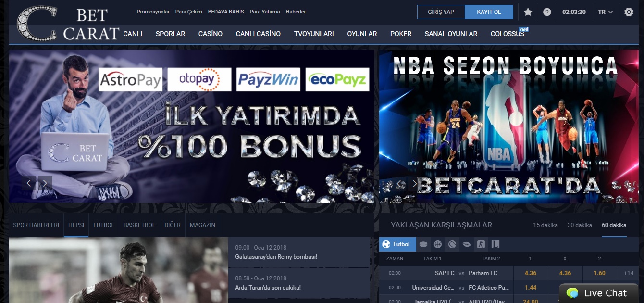Open the Haberler link
Viewport: 644px width, 303px height.
296,12
